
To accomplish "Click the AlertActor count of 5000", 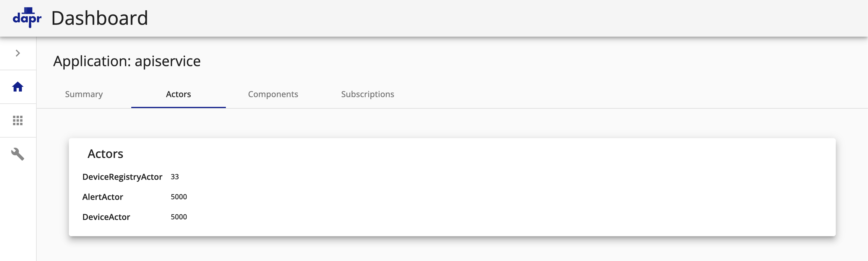I will click(x=179, y=197).
